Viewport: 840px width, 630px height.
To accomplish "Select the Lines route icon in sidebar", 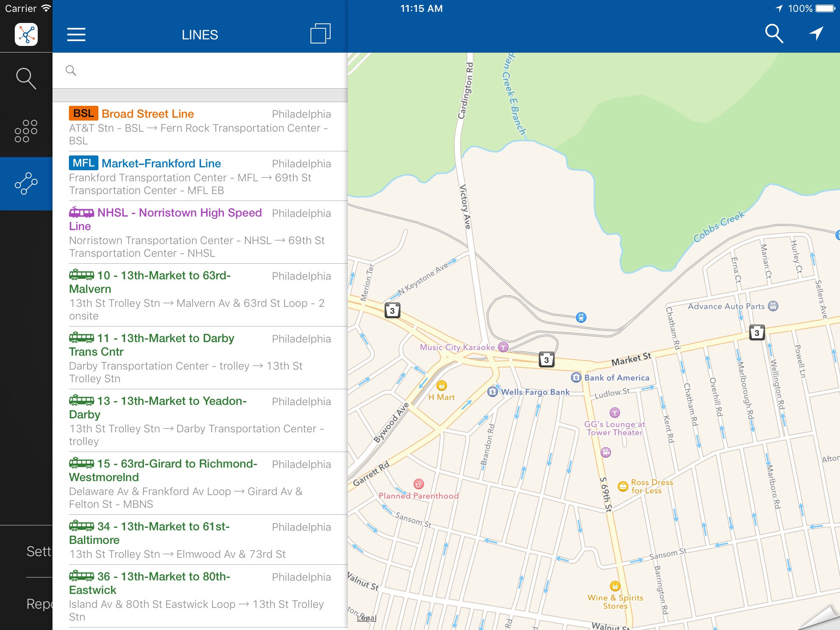I will point(26,183).
